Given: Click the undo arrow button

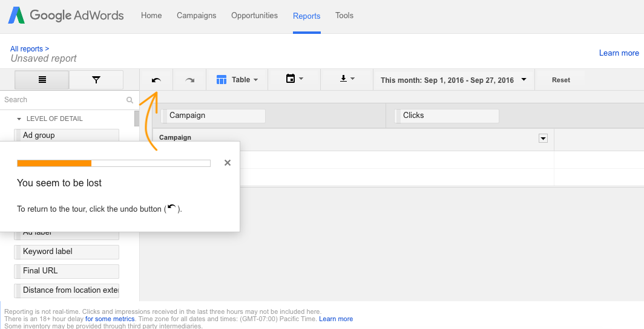Looking at the screenshot, I should pos(156,80).
